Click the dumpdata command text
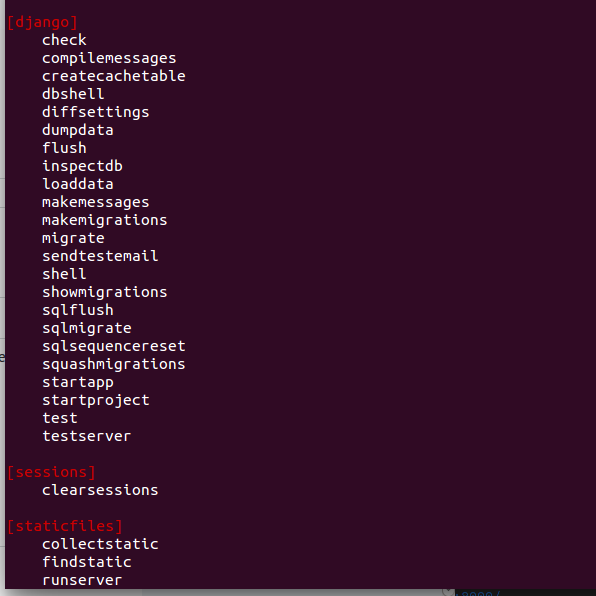 pos(78,130)
